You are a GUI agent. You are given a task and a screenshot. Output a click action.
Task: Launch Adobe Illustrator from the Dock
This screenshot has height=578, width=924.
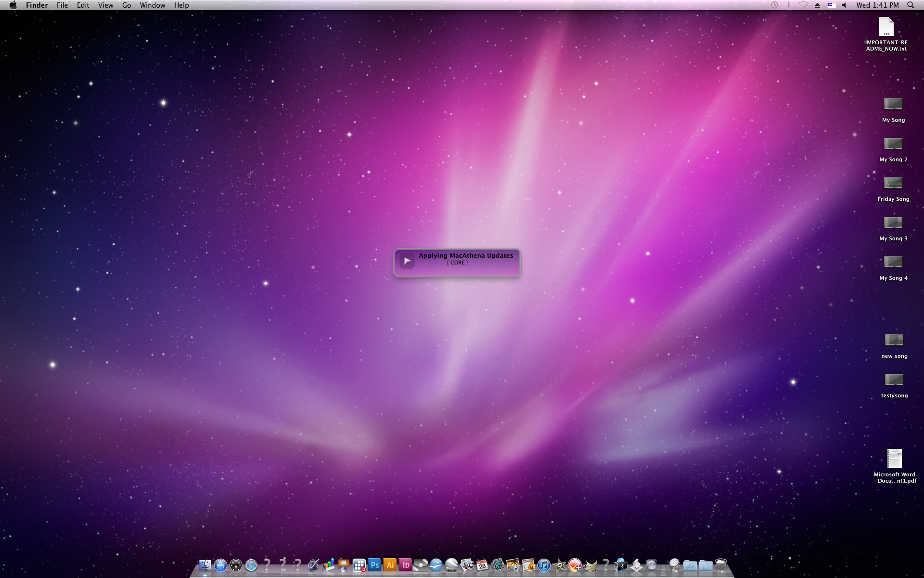pyautogui.click(x=390, y=565)
